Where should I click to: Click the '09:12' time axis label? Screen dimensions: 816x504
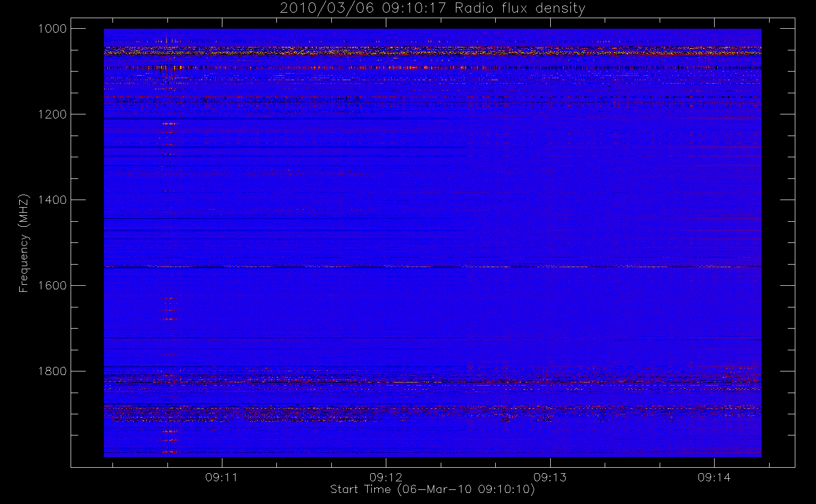click(x=386, y=477)
